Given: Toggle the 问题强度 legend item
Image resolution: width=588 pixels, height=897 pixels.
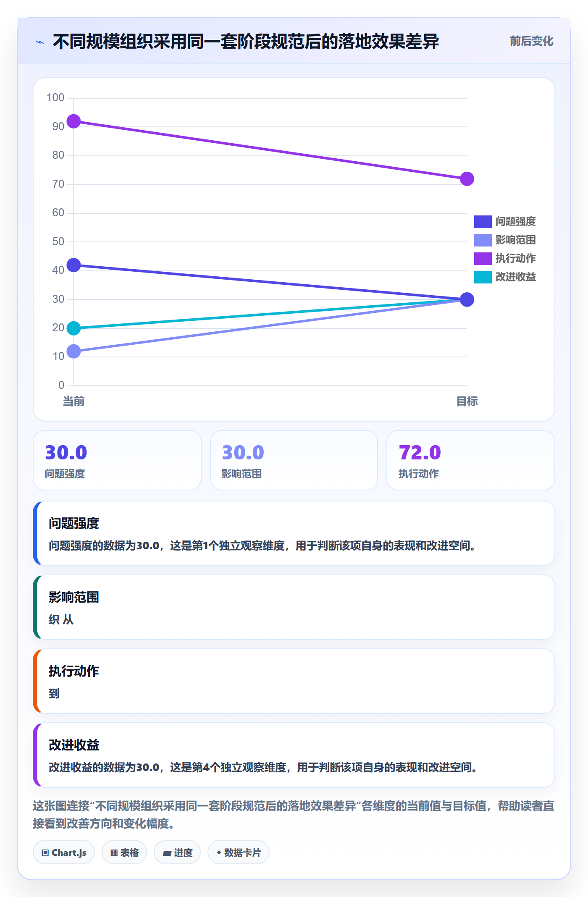Looking at the screenshot, I should click(x=505, y=221).
